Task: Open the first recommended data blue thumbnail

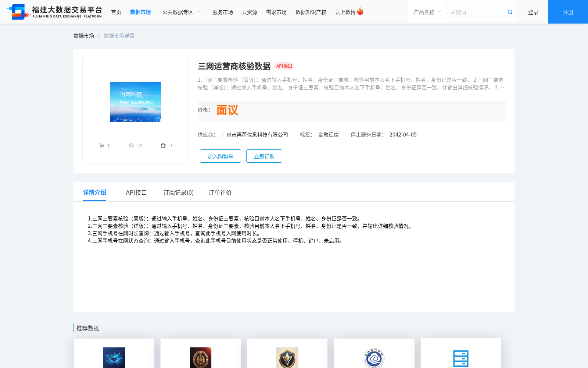Action: tap(114, 358)
